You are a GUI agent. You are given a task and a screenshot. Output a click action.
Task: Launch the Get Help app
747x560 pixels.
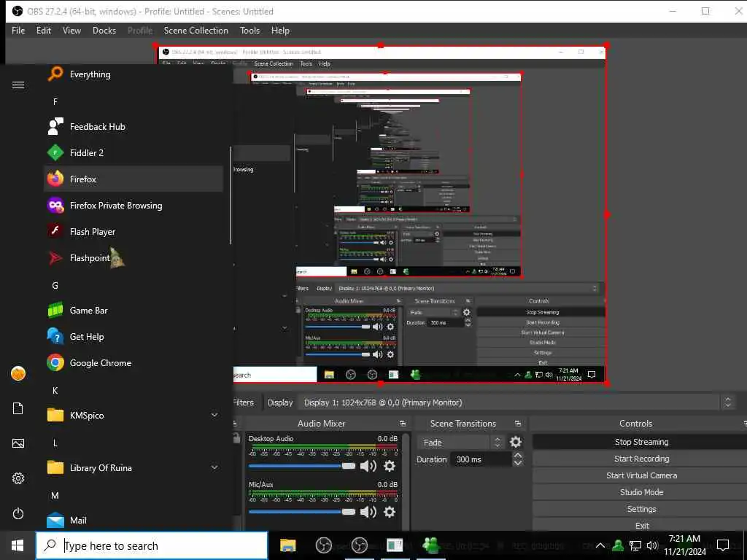pos(133,337)
